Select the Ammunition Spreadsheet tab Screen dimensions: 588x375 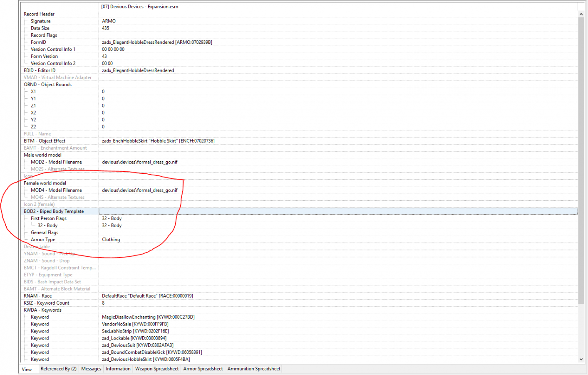(x=254, y=369)
